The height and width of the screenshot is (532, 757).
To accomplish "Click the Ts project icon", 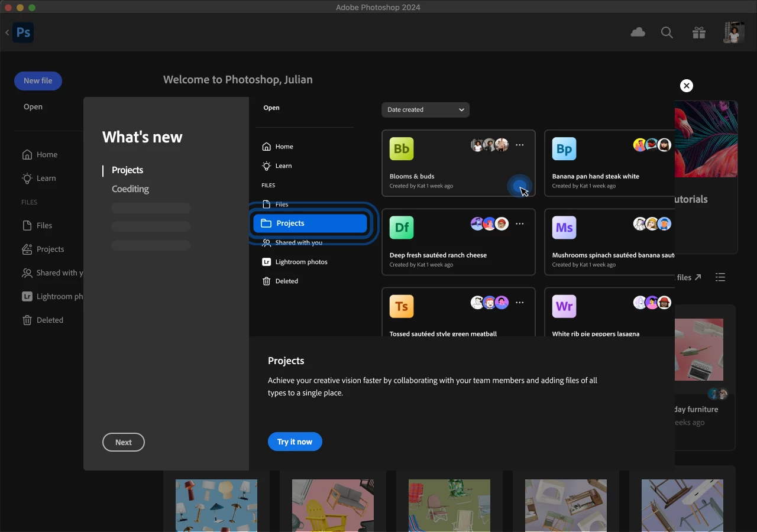I will tap(402, 306).
